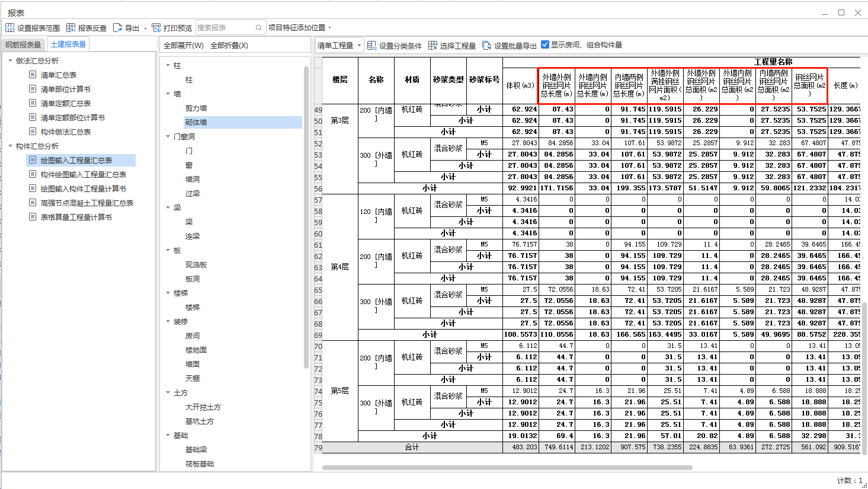This screenshot has height=489, width=868.
Task: Click 全部展开(W) button
Action: coord(184,46)
